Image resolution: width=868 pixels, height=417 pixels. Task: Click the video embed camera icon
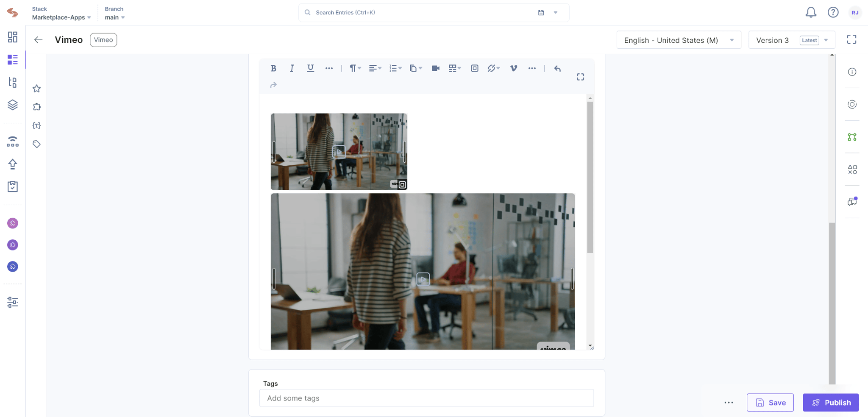[x=435, y=68]
